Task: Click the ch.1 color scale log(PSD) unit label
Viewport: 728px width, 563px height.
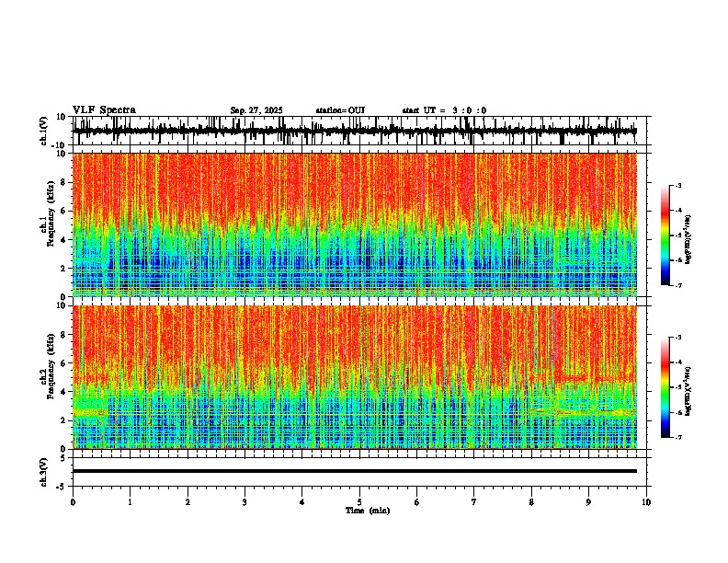Action: (688, 239)
